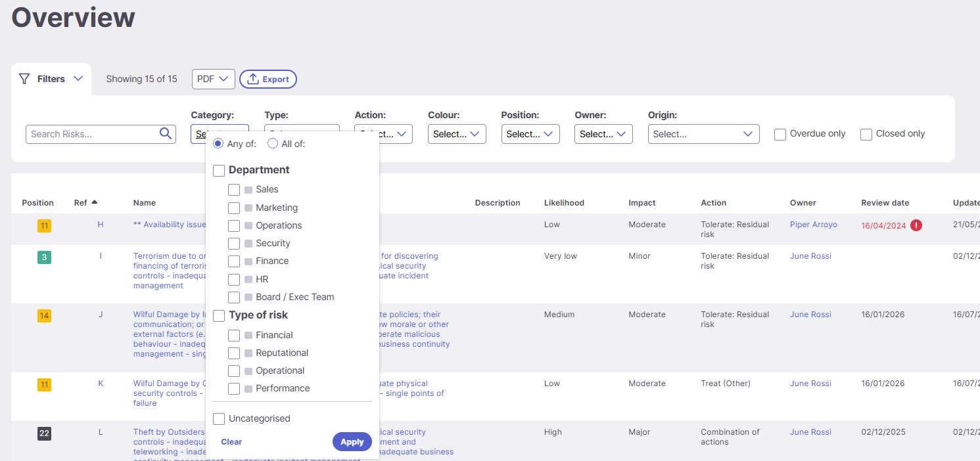Enable the Overdue only checkbox
Viewport: 980px width, 461px height.
tap(780, 134)
